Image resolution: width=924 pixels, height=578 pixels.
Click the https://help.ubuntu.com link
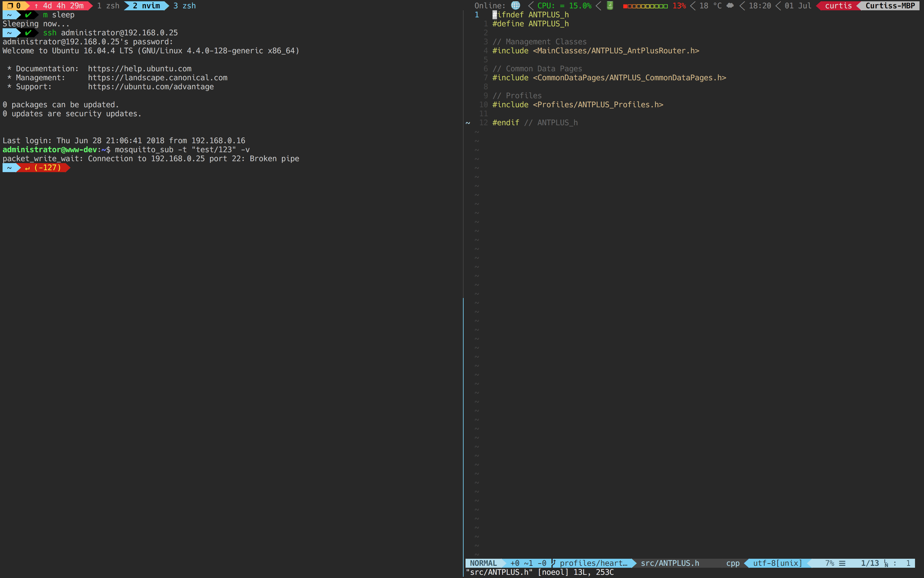[139, 68]
